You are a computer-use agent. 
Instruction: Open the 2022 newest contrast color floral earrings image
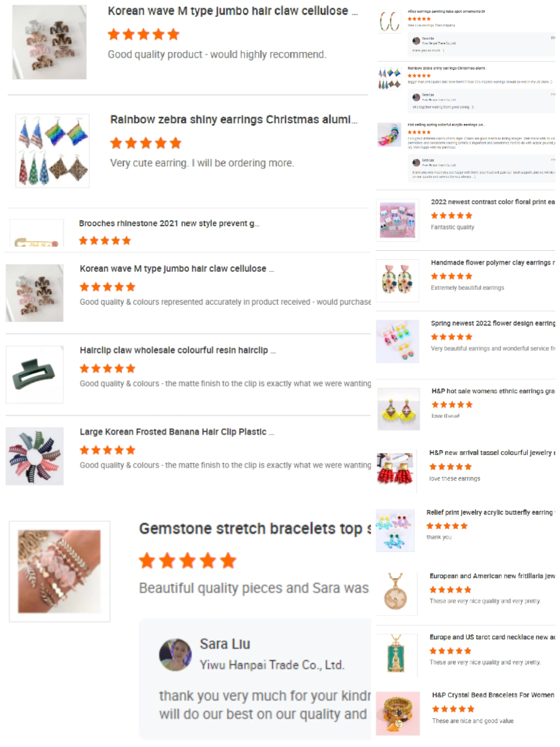398,220
